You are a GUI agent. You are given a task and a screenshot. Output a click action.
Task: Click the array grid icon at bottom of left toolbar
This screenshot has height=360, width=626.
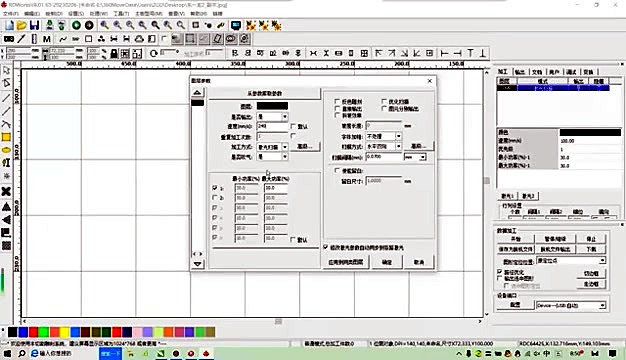(6, 245)
